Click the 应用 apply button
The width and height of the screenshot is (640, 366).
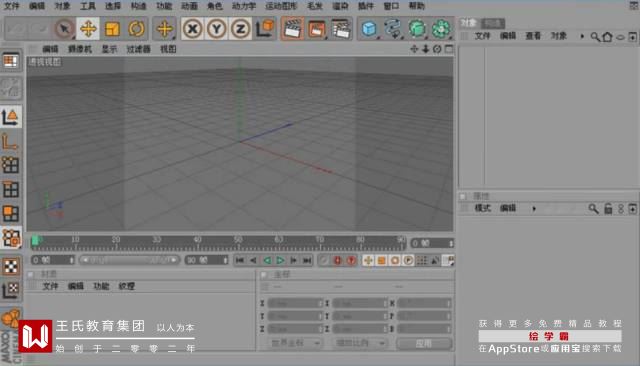(x=424, y=344)
